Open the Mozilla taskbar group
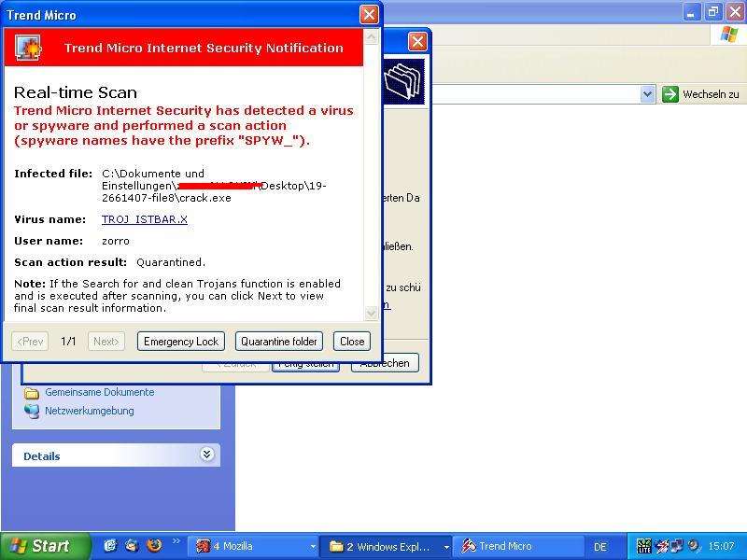This screenshot has width=747, height=560. point(251,546)
